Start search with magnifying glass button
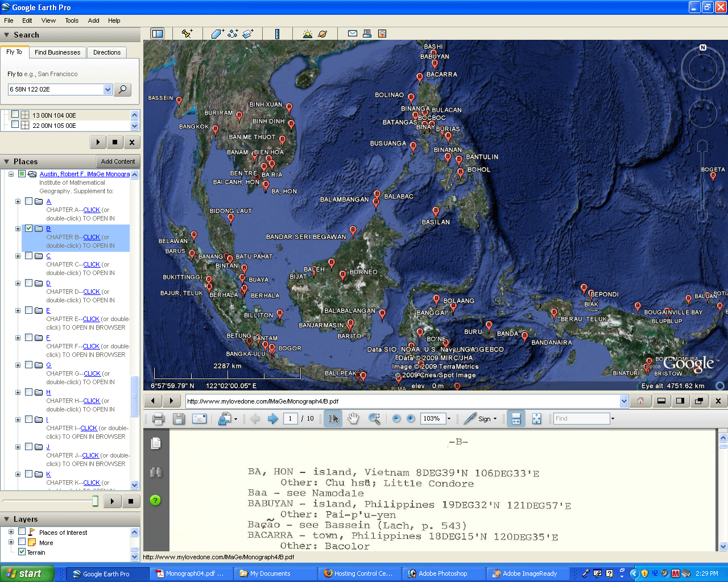 122,89
